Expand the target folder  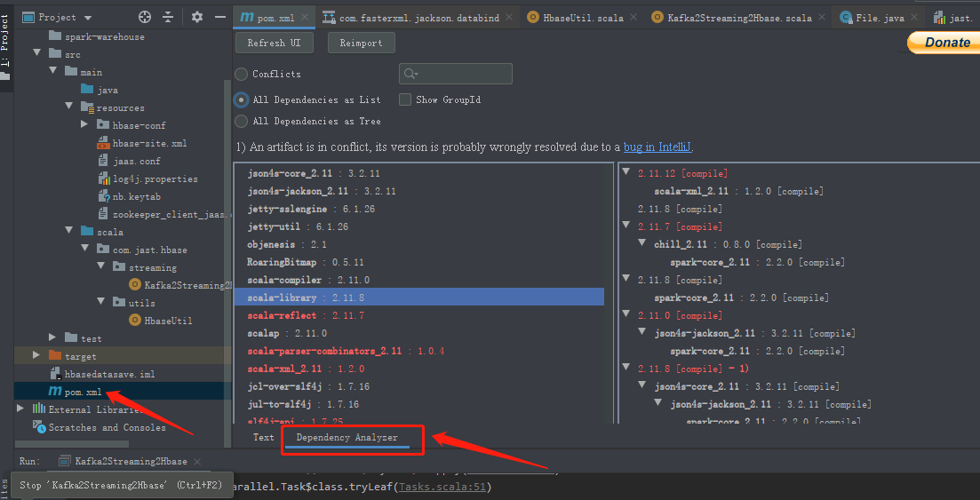point(37,355)
